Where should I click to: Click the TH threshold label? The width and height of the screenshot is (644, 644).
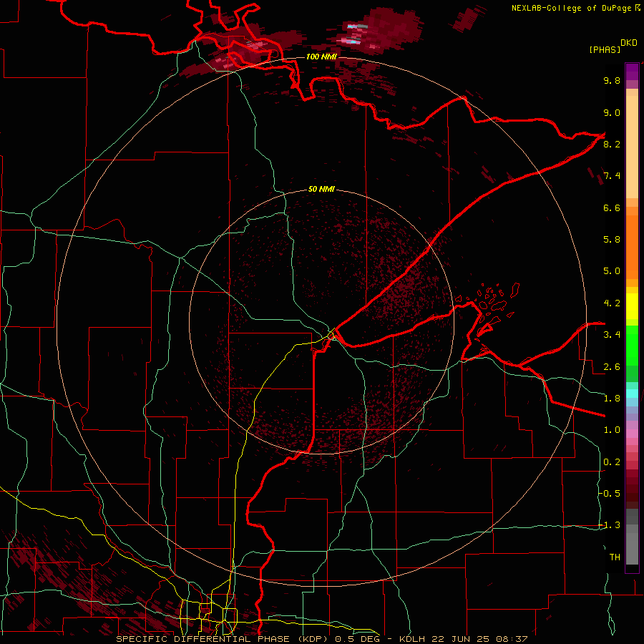click(x=615, y=557)
